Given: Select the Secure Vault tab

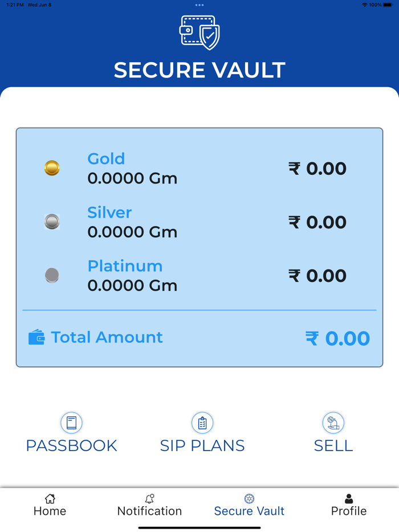Looking at the screenshot, I should 249,505.
